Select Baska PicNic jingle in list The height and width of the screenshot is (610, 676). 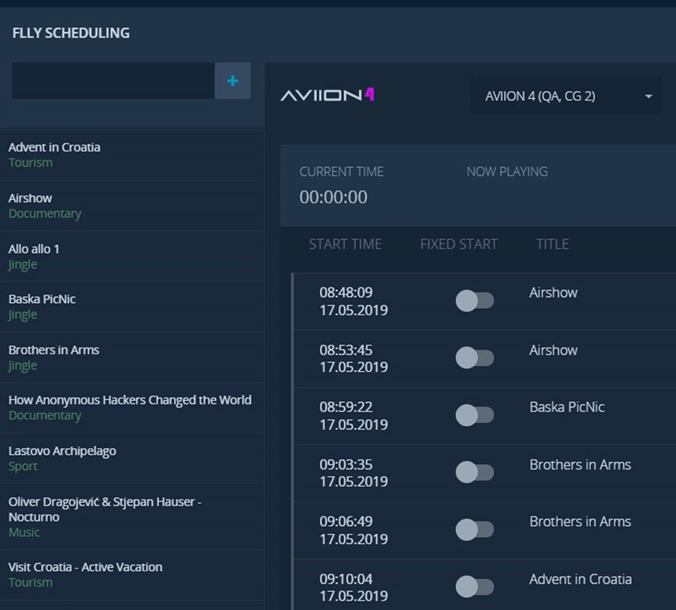tap(42, 306)
